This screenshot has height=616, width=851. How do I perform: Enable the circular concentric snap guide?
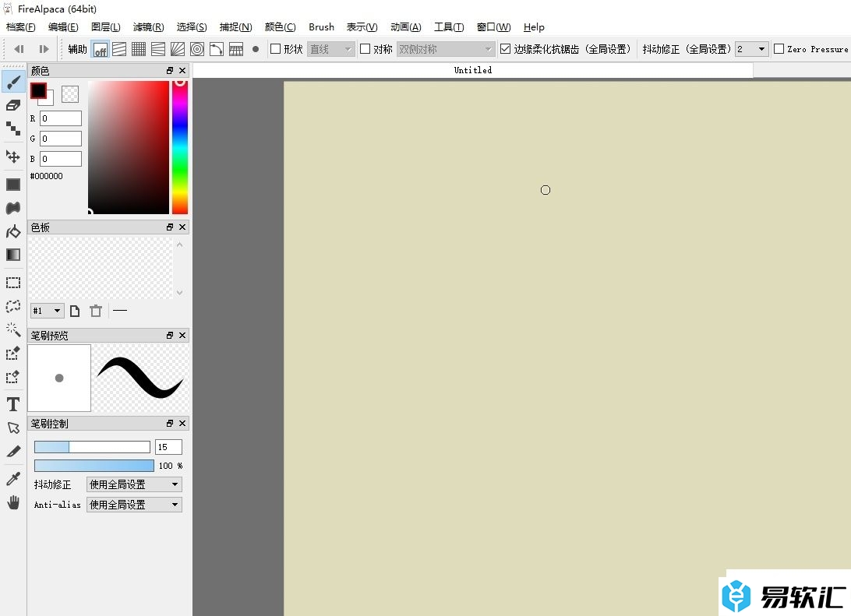pyautogui.click(x=197, y=49)
